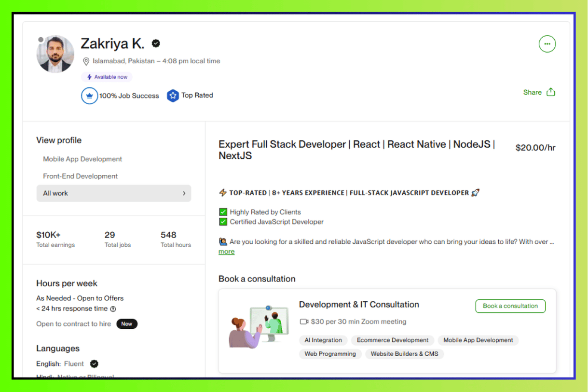The image size is (588, 392).
Task: Click the response time help question icon
Action: tap(113, 309)
